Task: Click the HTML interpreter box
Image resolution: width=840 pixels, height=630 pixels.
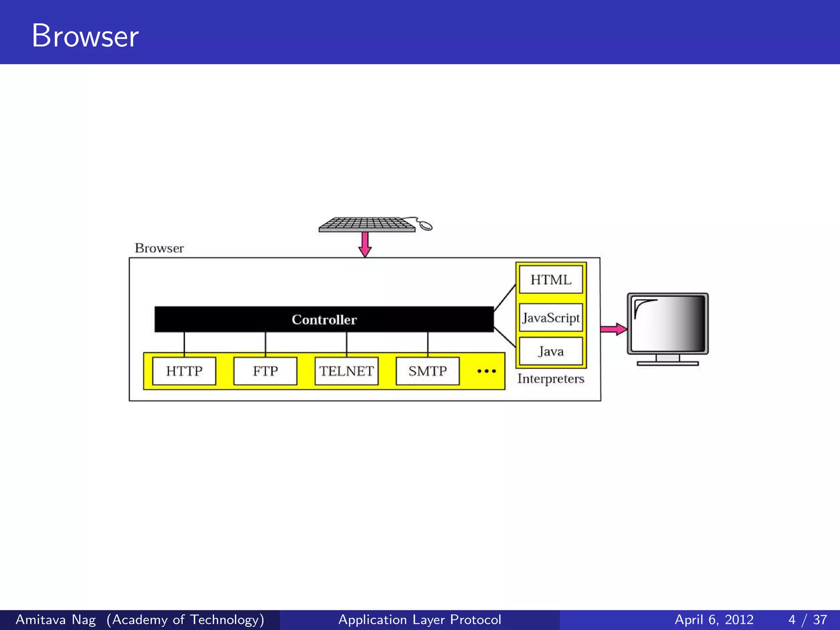Action: [551, 279]
